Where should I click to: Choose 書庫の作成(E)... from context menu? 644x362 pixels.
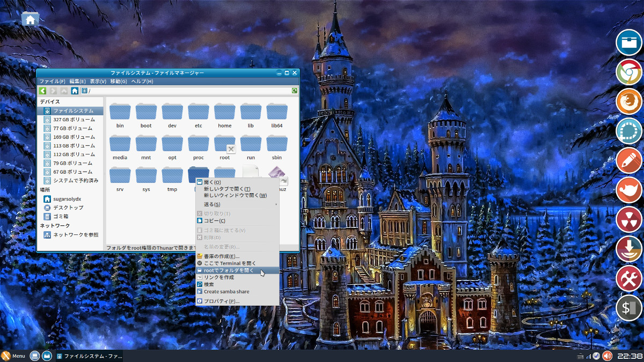(237, 256)
